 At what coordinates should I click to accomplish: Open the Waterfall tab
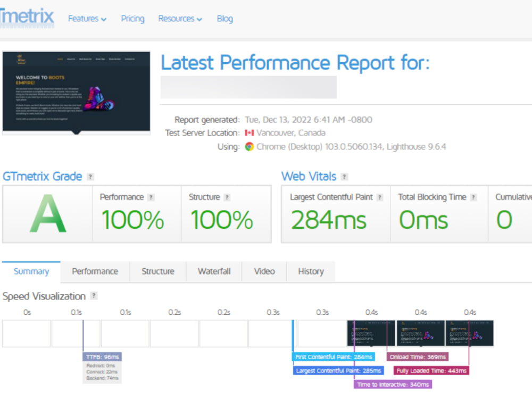(x=214, y=271)
